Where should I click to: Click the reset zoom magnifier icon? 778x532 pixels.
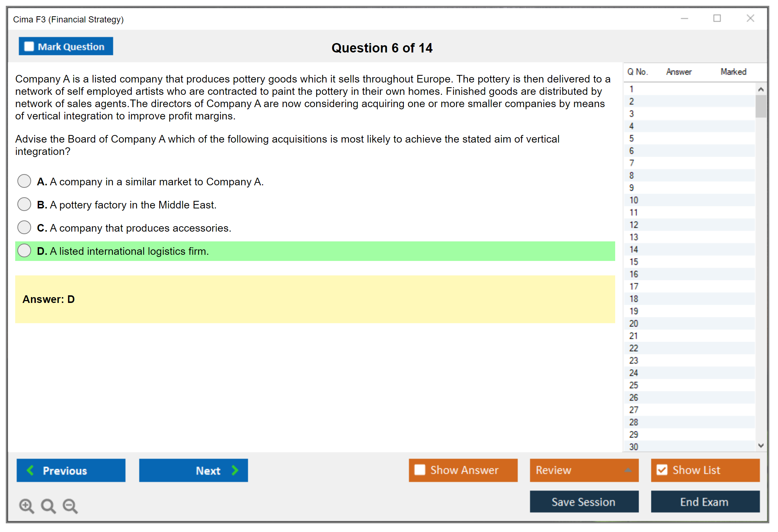point(48,506)
